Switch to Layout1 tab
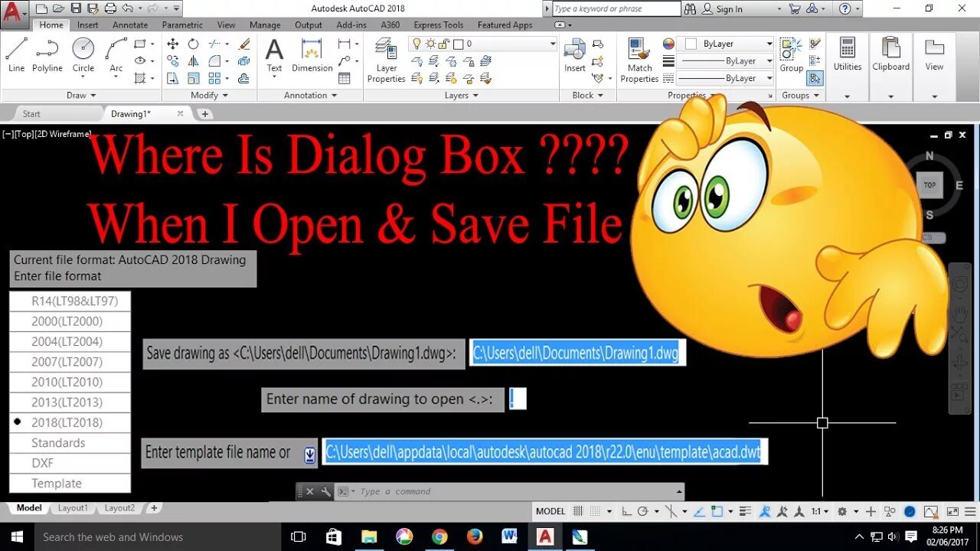980x551 pixels. (73, 507)
